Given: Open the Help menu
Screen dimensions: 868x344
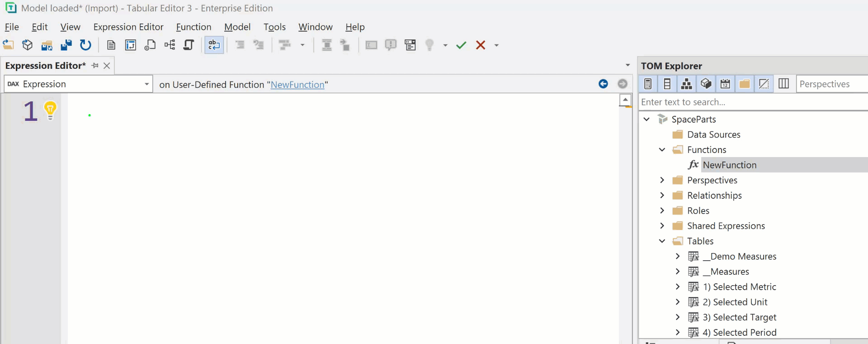Looking at the screenshot, I should [355, 27].
